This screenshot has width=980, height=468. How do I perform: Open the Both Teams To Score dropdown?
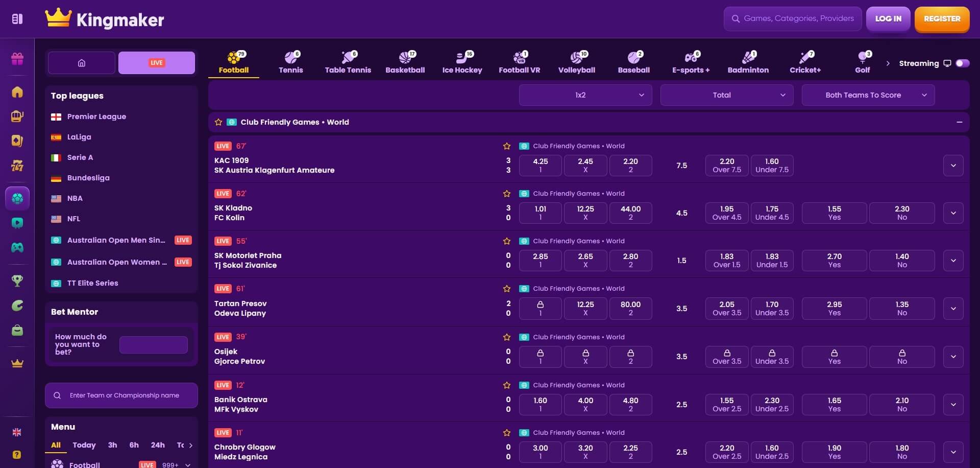point(868,95)
